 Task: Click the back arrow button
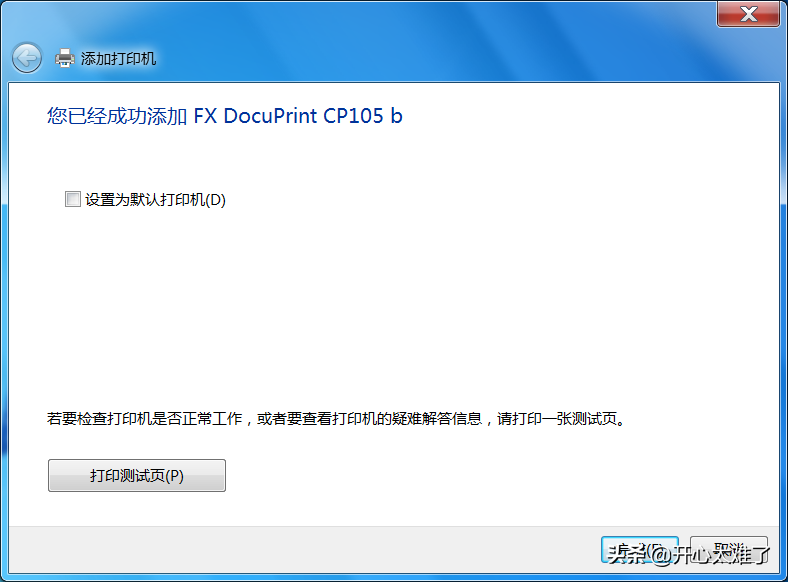point(27,58)
